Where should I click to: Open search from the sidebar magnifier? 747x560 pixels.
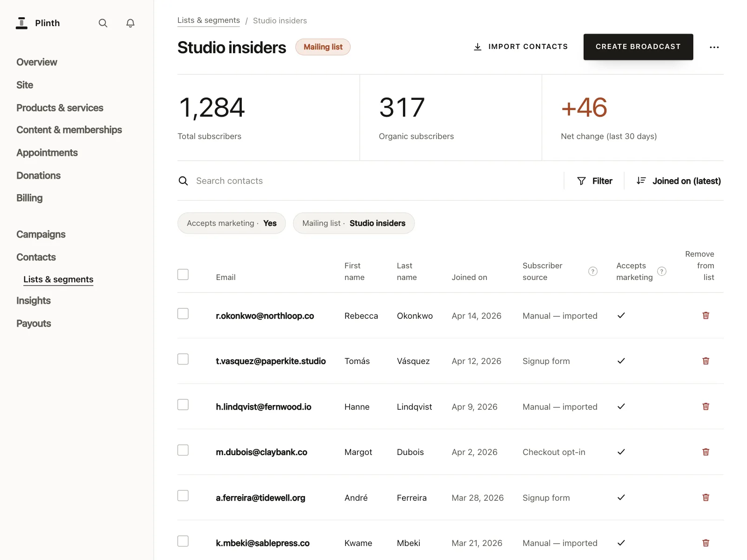tap(103, 23)
